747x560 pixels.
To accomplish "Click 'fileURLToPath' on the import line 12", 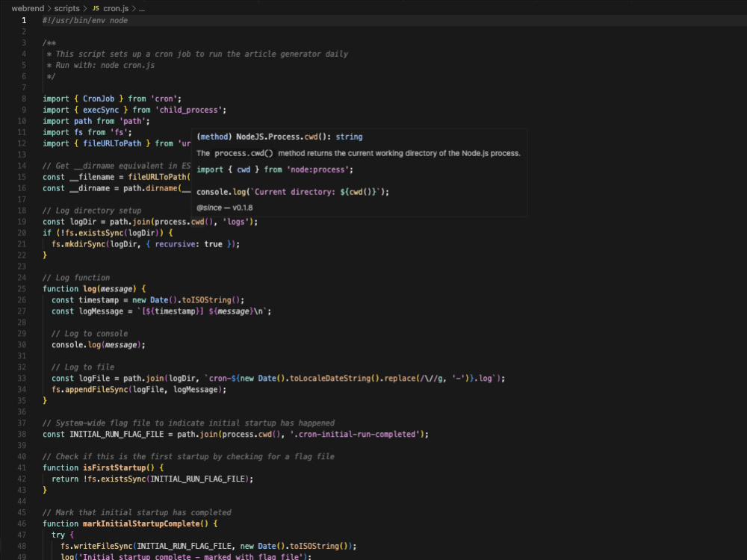I will (112, 143).
